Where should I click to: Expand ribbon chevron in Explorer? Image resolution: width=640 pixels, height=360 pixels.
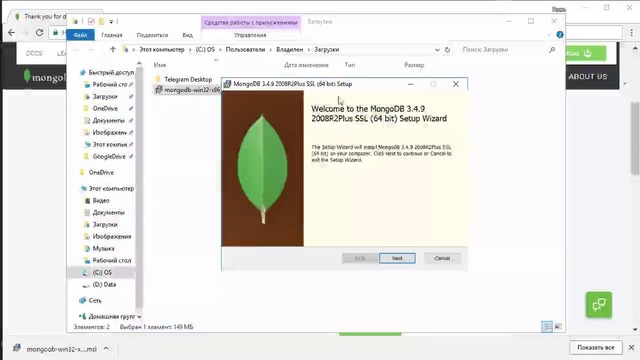pyautogui.click(x=549, y=35)
